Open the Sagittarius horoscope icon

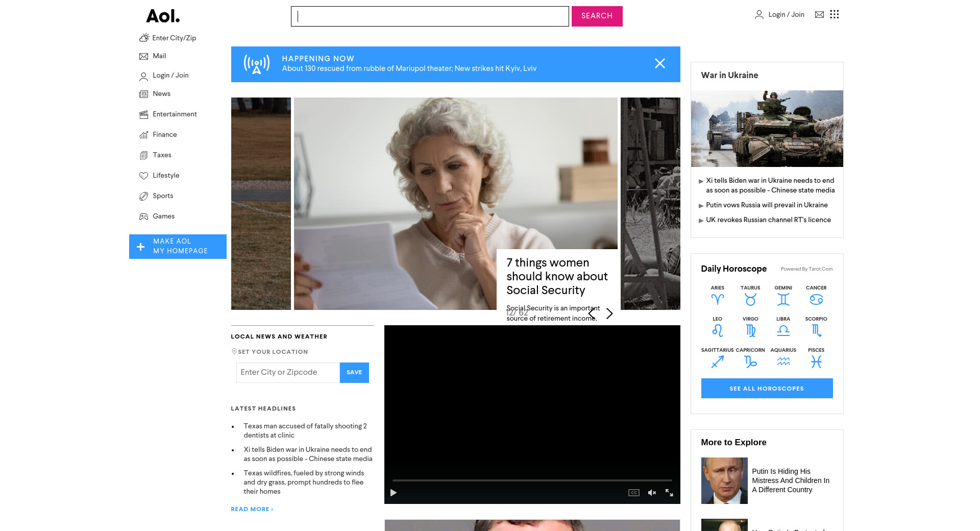pos(718,361)
